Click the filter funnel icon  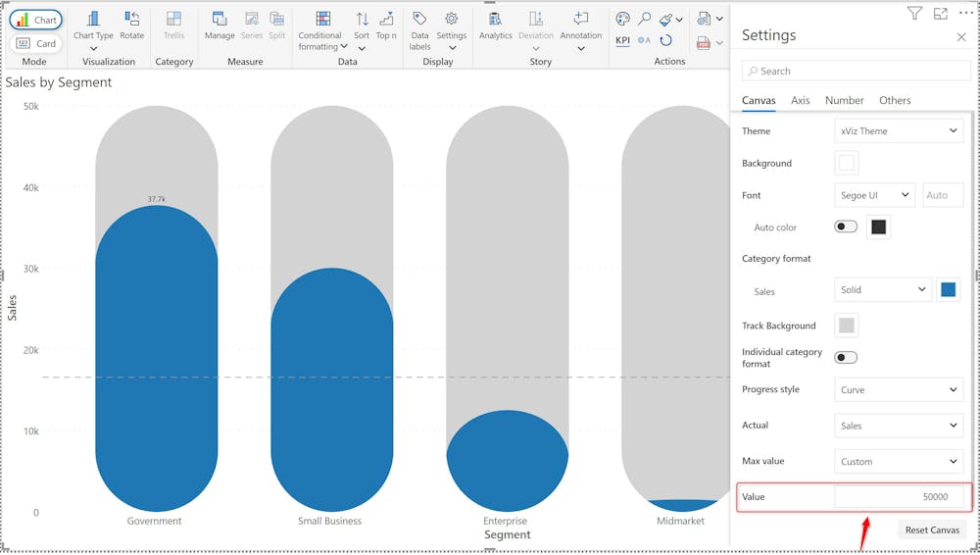click(x=914, y=13)
